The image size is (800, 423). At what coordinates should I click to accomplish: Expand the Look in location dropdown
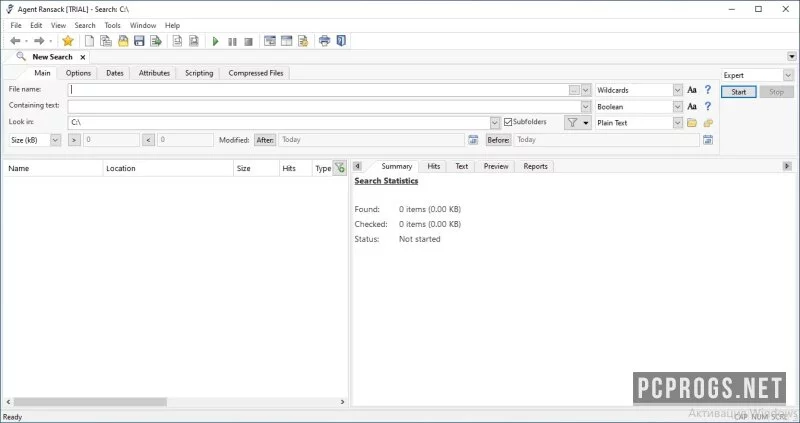click(494, 123)
